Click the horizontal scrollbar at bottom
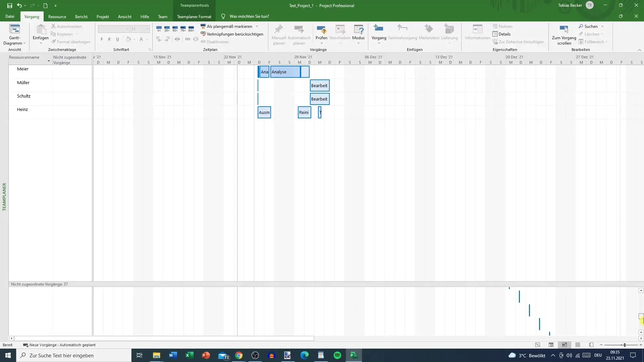Viewport: 644px width, 362px height. (x=164, y=338)
